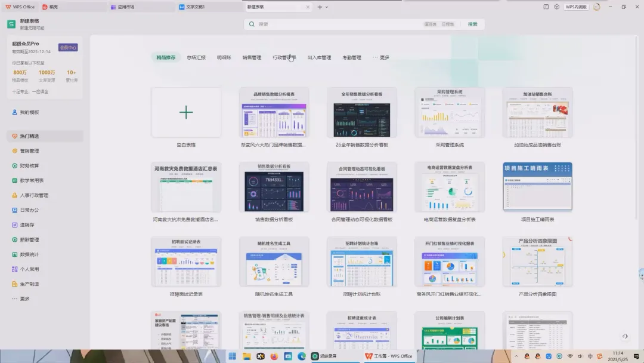Screen dimensions: 644x363
Task: Open the 热门精选 sidebar category
Action: (45, 136)
